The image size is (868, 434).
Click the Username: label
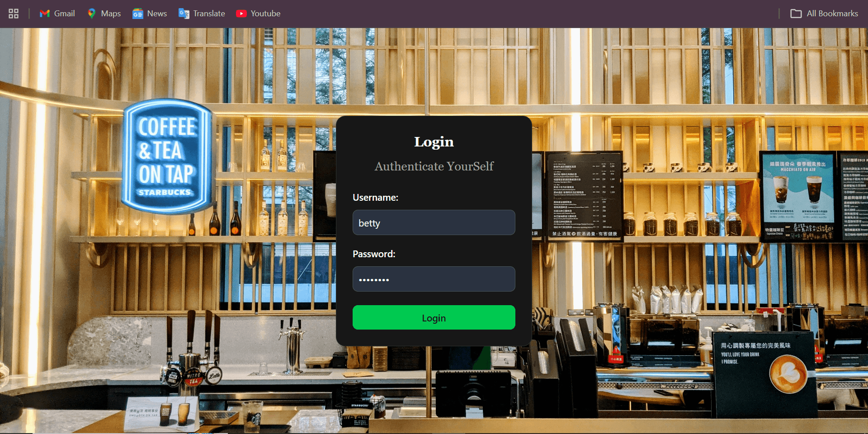[375, 198]
